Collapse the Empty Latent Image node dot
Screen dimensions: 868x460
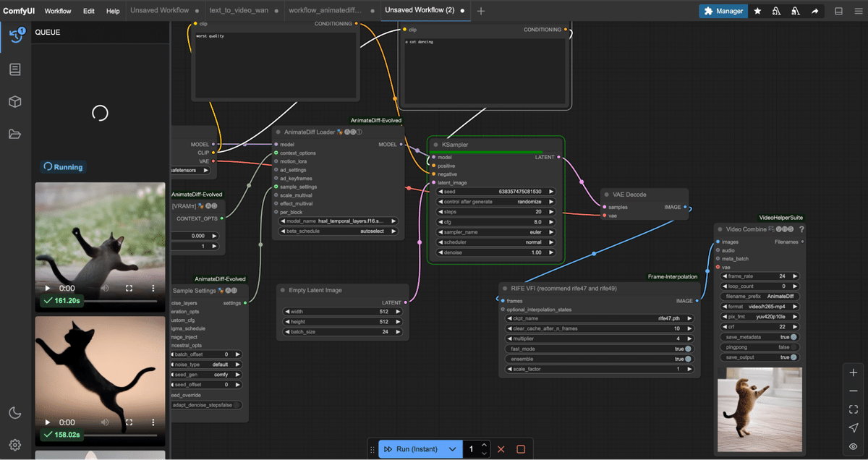282,290
